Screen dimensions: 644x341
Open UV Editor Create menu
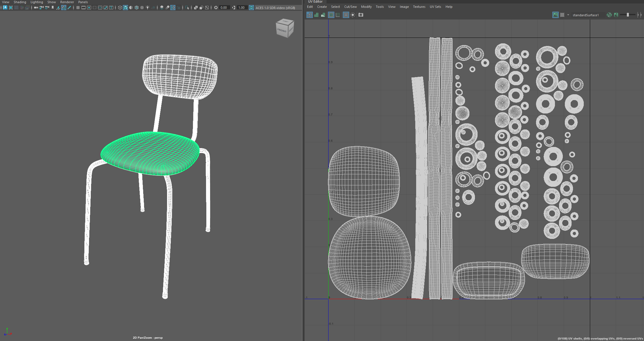322,7
